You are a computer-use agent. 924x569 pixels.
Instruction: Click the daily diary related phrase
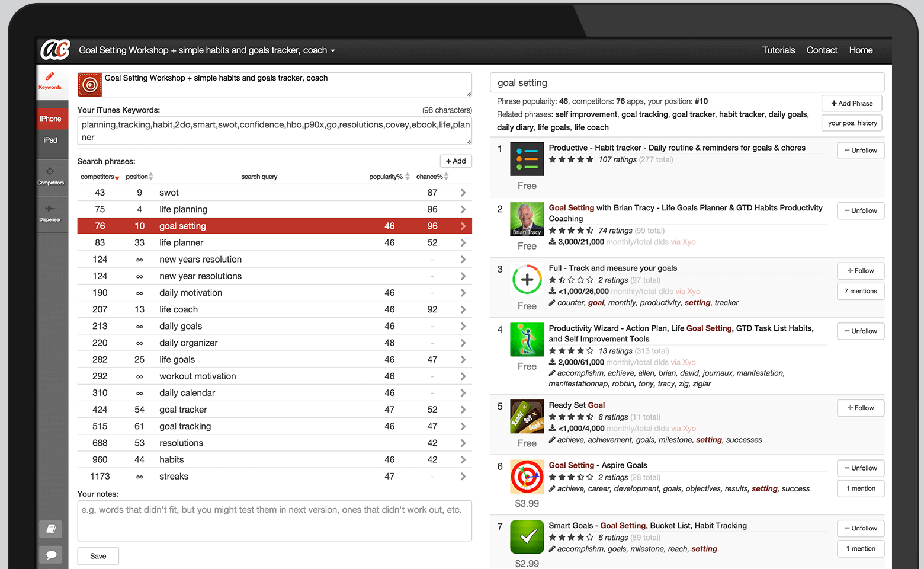pyautogui.click(x=515, y=127)
